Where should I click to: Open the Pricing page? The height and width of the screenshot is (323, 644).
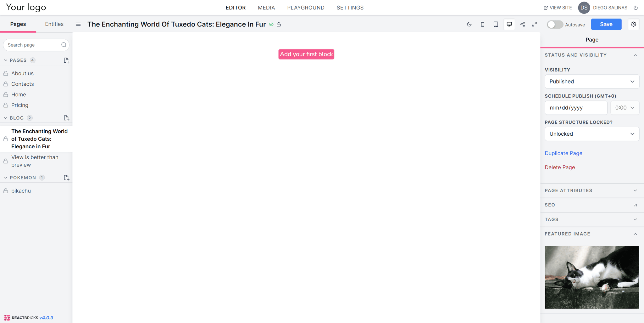tap(20, 105)
